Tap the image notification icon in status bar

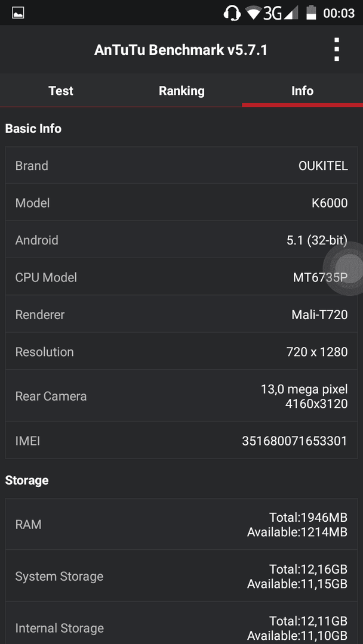(18, 13)
